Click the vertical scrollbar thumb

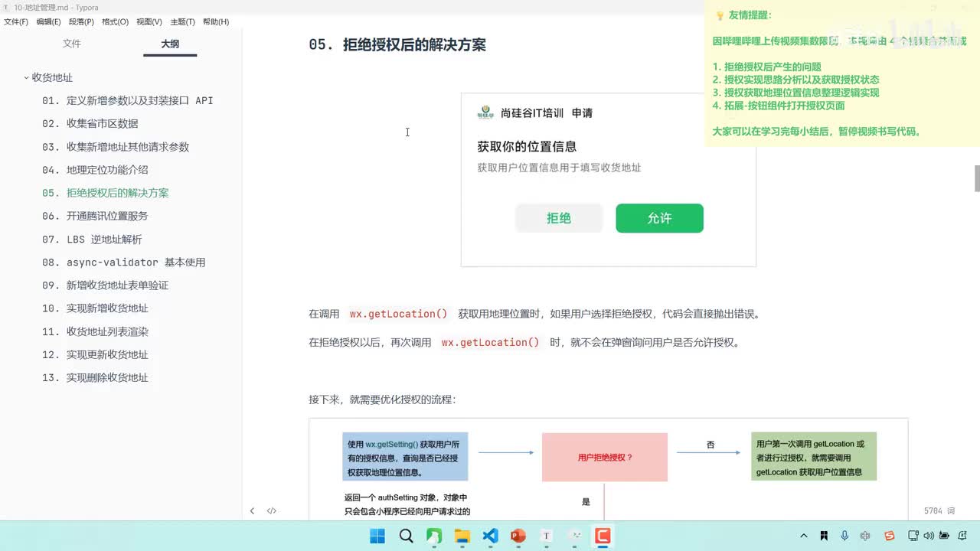click(977, 178)
